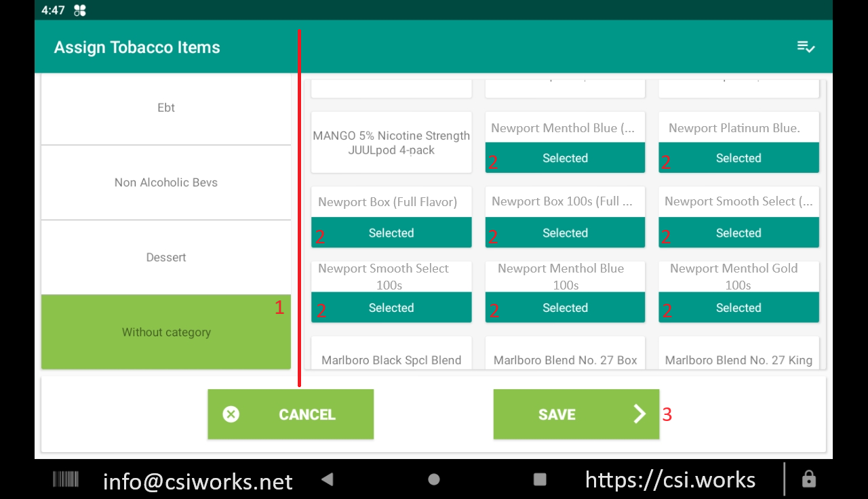Select the Without category entry
868x499 pixels.
(x=166, y=332)
